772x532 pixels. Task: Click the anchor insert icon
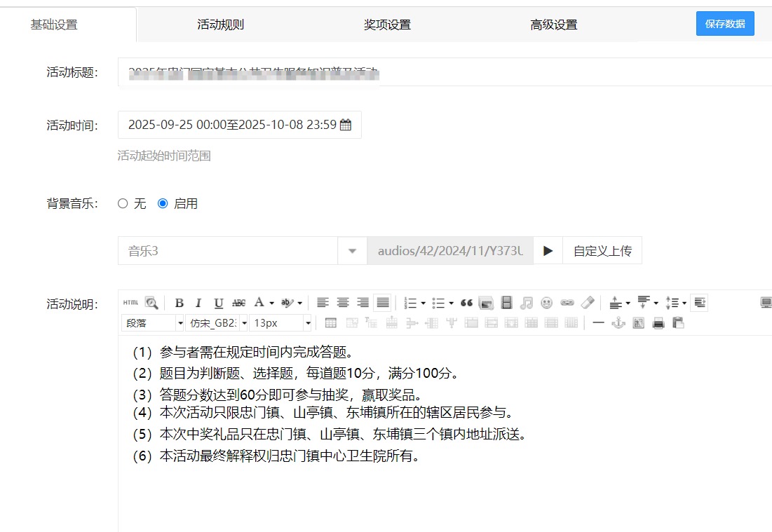tap(618, 322)
